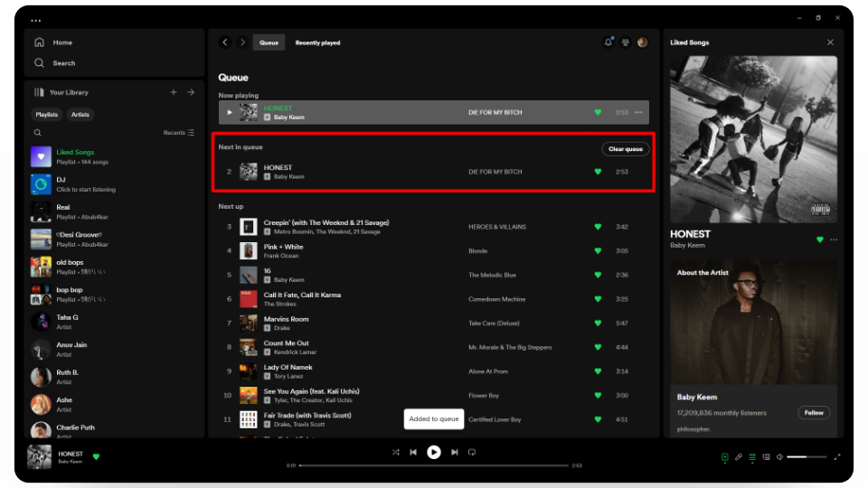
Task: Open Frank Ocean artist link
Action: tap(281, 256)
